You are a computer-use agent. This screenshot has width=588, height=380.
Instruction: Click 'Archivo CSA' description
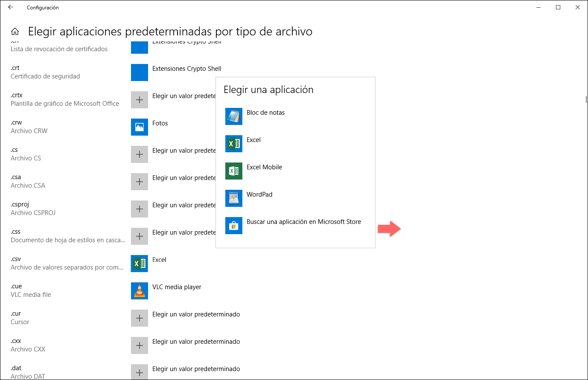click(28, 186)
